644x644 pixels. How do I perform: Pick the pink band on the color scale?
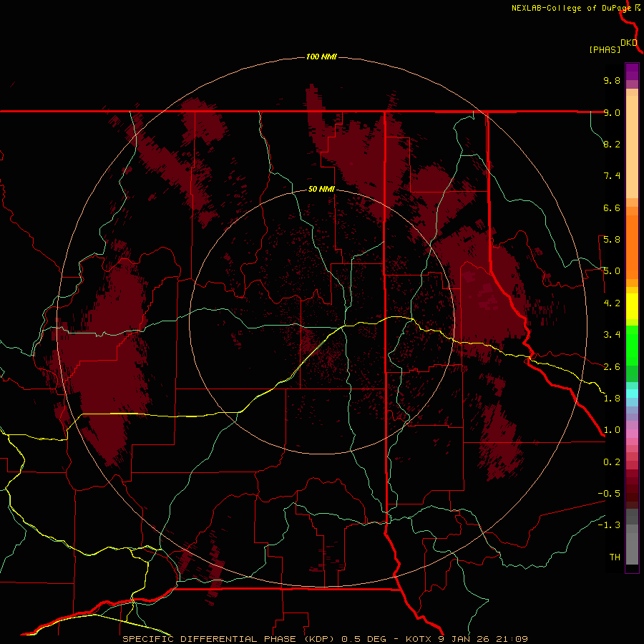[632, 434]
